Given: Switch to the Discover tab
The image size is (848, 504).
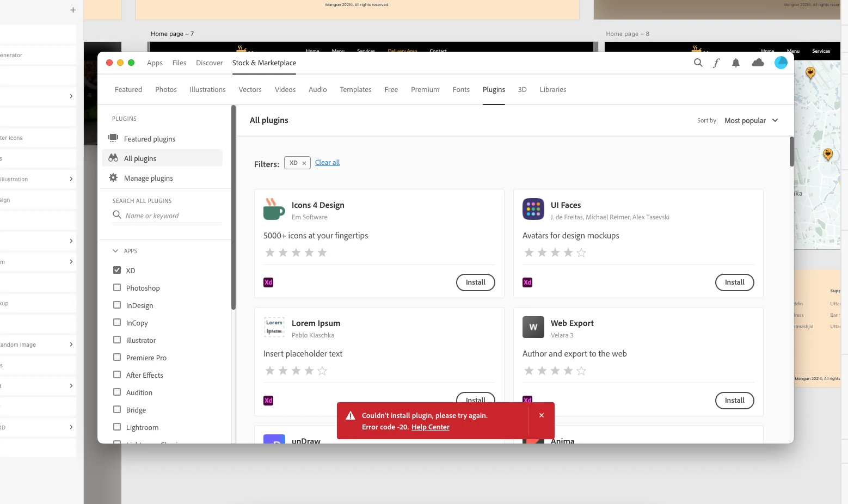Looking at the screenshot, I should (210, 63).
